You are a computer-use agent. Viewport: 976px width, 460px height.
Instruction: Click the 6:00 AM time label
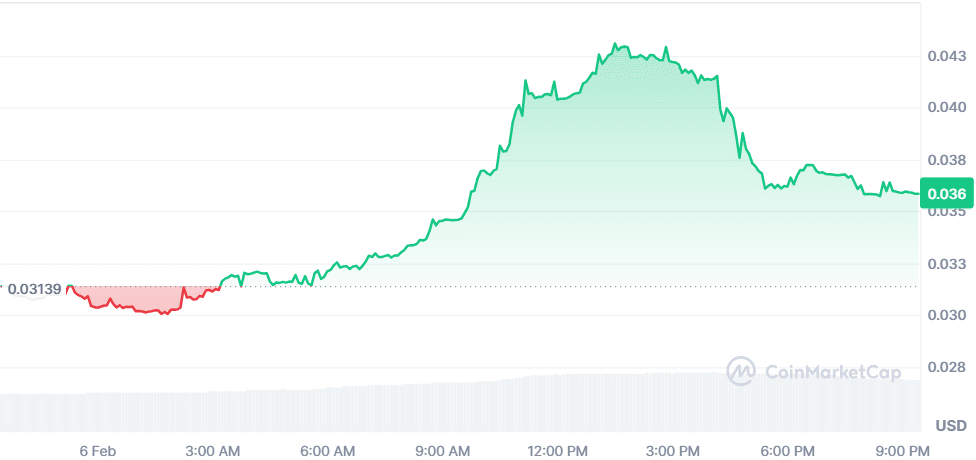coord(328,450)
